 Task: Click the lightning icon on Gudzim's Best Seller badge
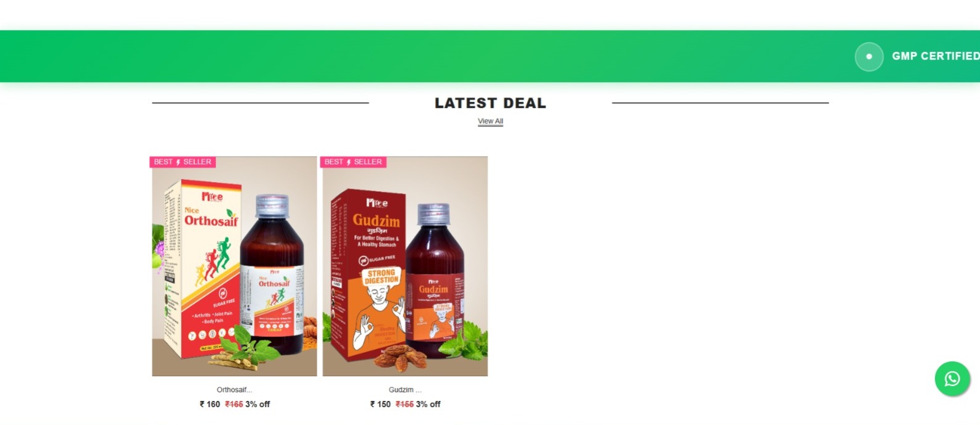(x=349, y=162)
